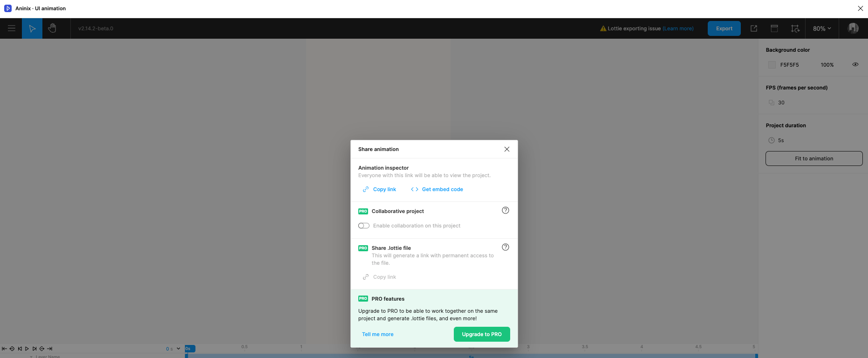This screenshot has height=358, width=868.
Task: Open the share animation external-link icon
Action: click(x=754, y=28)
